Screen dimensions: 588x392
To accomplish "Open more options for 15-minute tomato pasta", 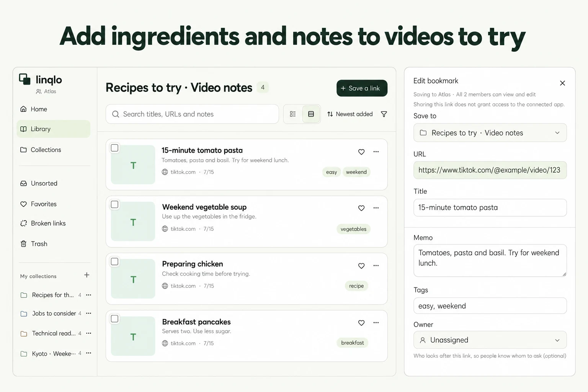I will tap(376, 152).
